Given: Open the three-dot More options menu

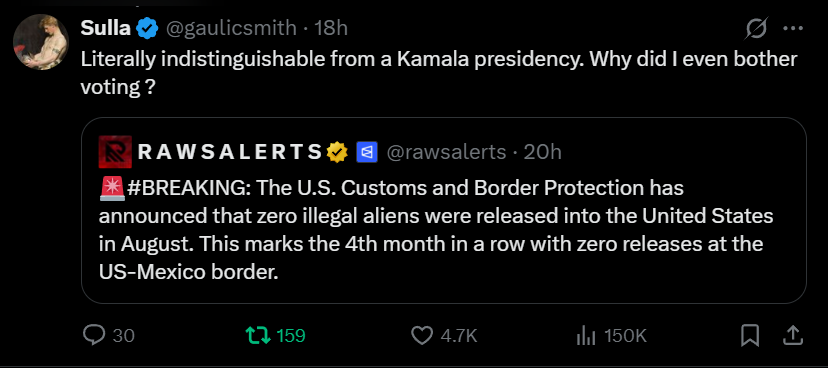Looking at the screenshot, I should point(792,29).
